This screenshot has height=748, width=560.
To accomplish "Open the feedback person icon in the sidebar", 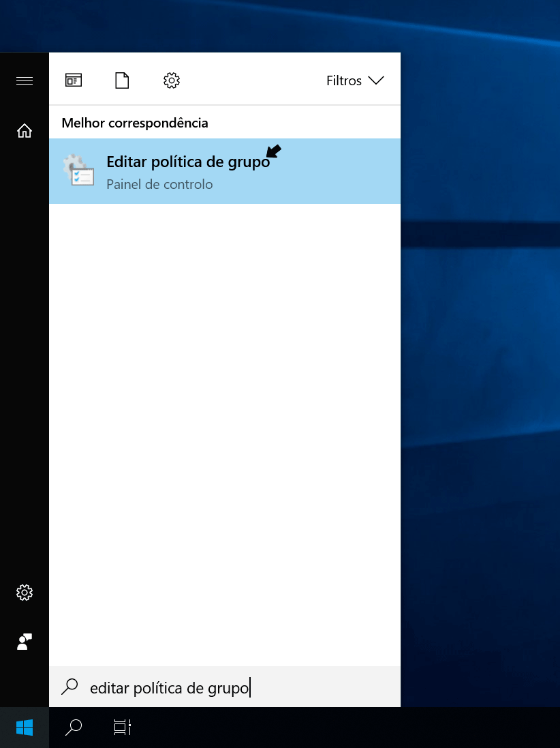I will click(x=25, y=642).
